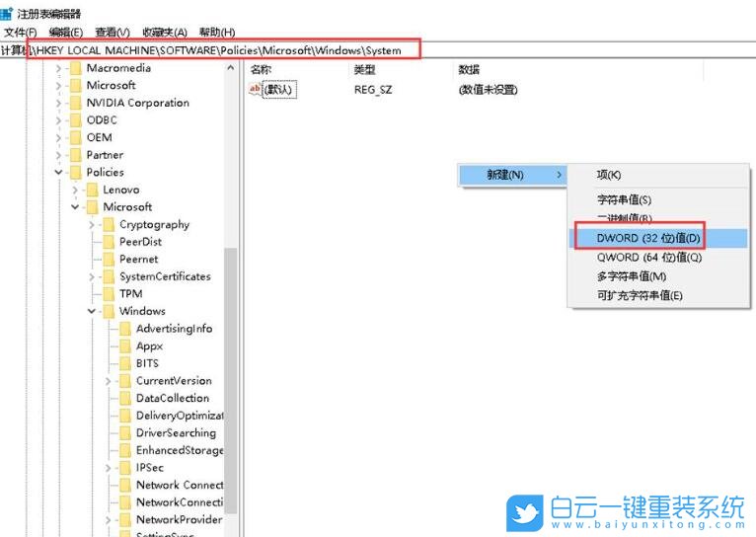Viewport: 756px width, 537px height.
Task: Select the Macromedia folder icon
Action: point(76,68)
